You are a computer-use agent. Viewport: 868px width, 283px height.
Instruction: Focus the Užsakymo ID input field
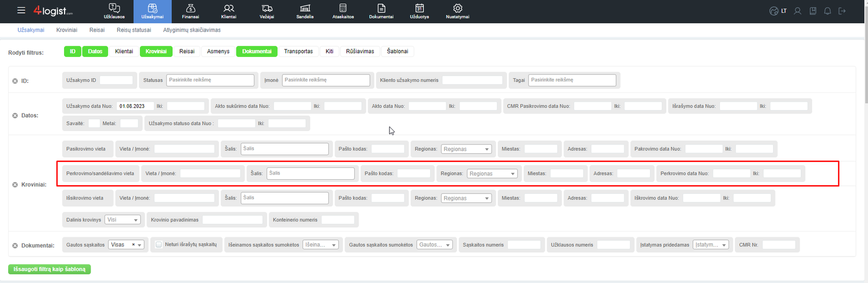pos(116,80)
